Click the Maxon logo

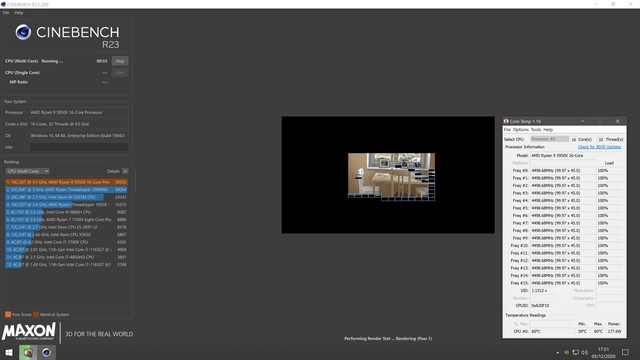coord(29,331)
